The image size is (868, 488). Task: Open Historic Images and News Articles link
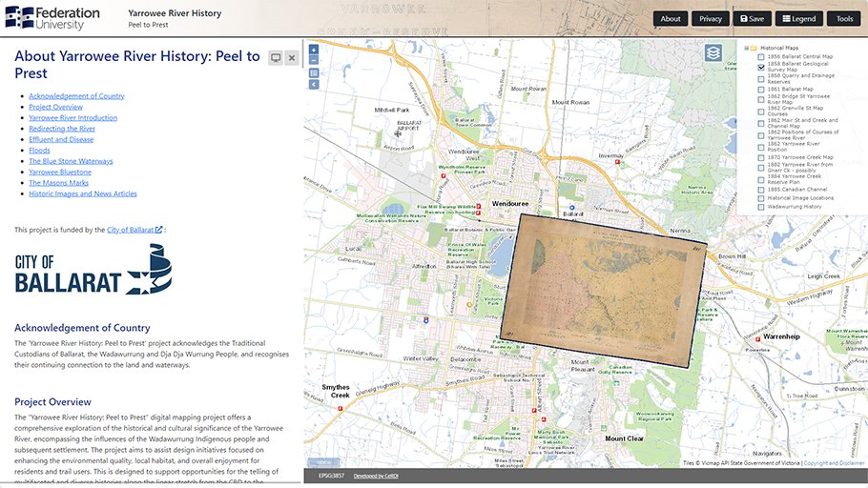(82, 193)
